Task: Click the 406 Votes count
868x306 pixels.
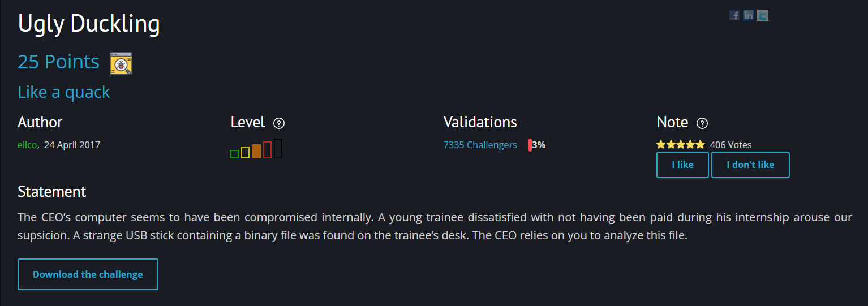Action: tap(731, 145)
